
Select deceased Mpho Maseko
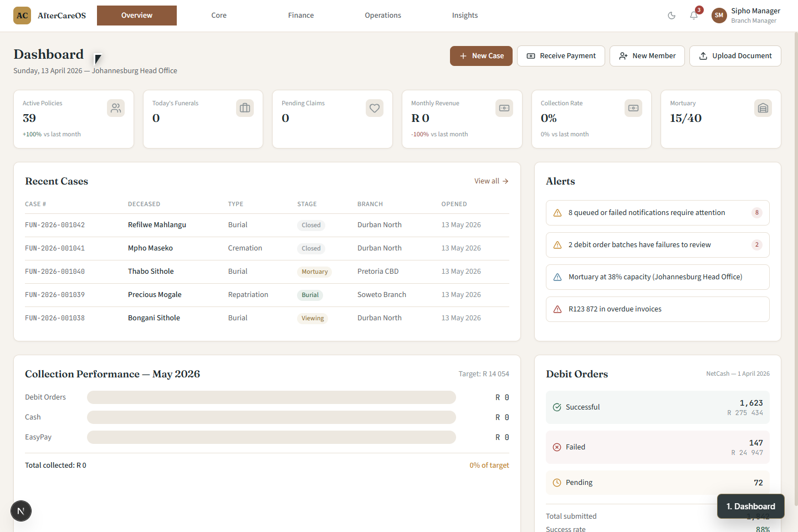pos(150,248)
